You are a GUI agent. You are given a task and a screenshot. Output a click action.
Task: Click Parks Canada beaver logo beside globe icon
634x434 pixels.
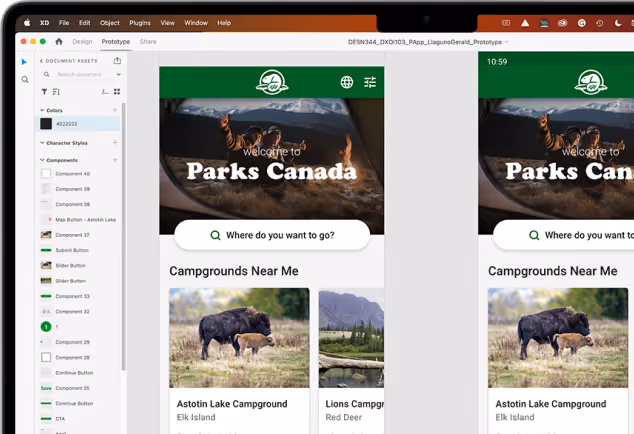pyautogui.click(x=272, y=82)
